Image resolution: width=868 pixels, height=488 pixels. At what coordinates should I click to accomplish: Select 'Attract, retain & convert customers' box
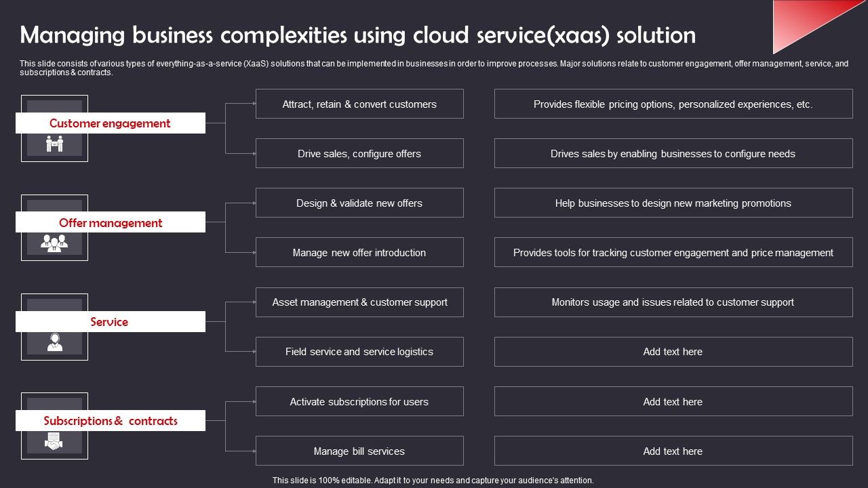(x=359, y=104)
